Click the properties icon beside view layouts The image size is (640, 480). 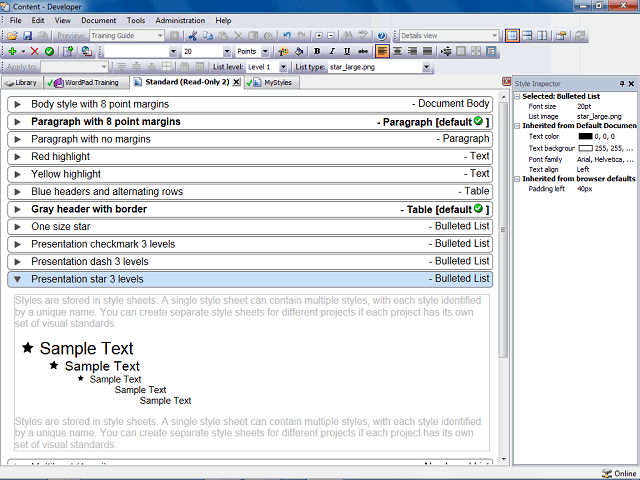(x=561, y=36)
